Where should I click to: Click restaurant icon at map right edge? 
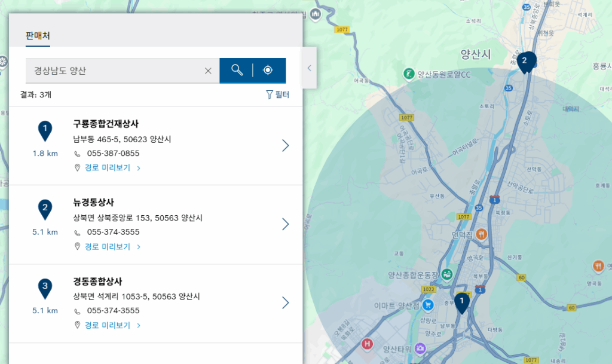(598, 267)
